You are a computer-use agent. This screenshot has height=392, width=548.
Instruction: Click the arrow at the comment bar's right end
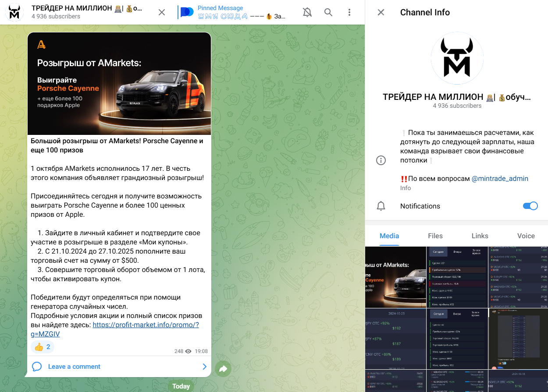pyautogui.click(x=204, y=367)
